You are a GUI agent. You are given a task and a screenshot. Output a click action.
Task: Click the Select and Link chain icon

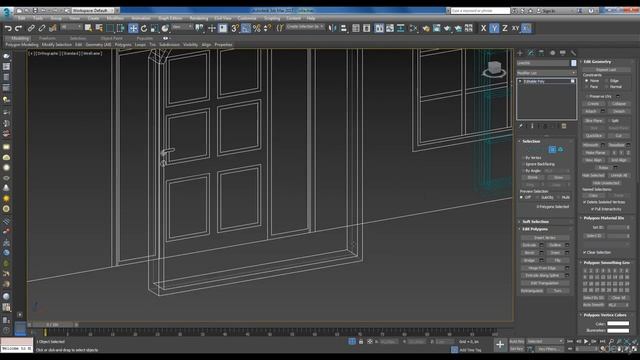point(31,28)
